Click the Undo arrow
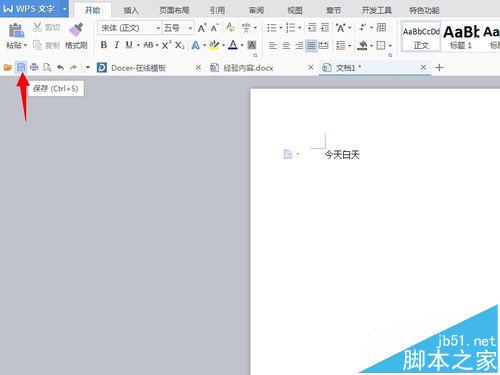 pos(60,68)
